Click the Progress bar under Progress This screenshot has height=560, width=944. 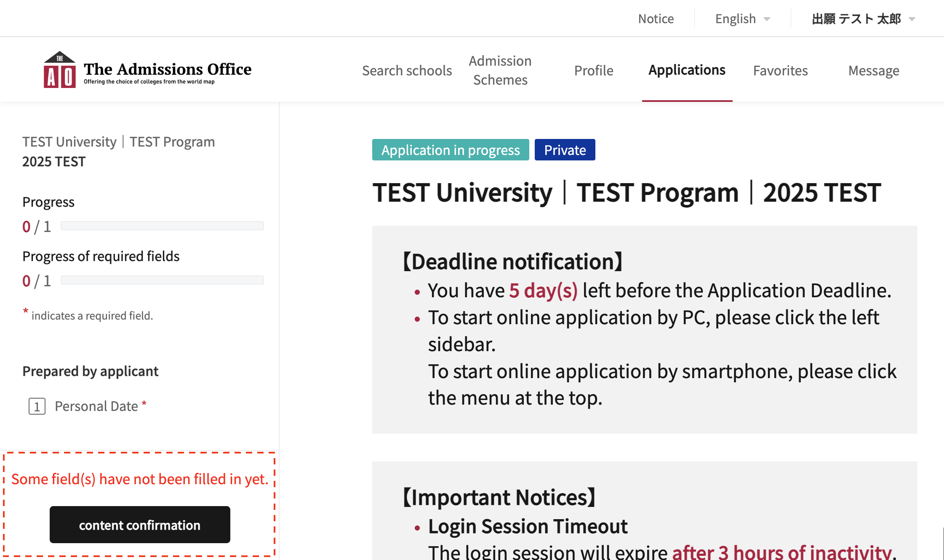(x=162, y=226)
